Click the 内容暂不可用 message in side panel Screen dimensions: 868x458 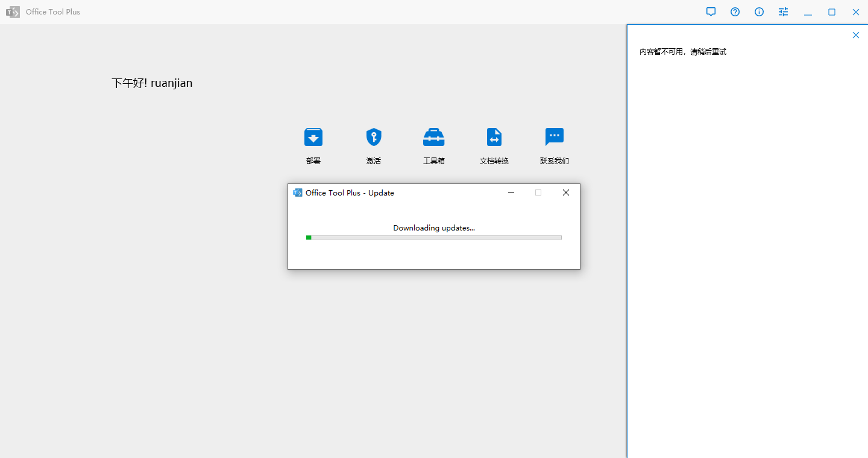(x=682, y=52)
